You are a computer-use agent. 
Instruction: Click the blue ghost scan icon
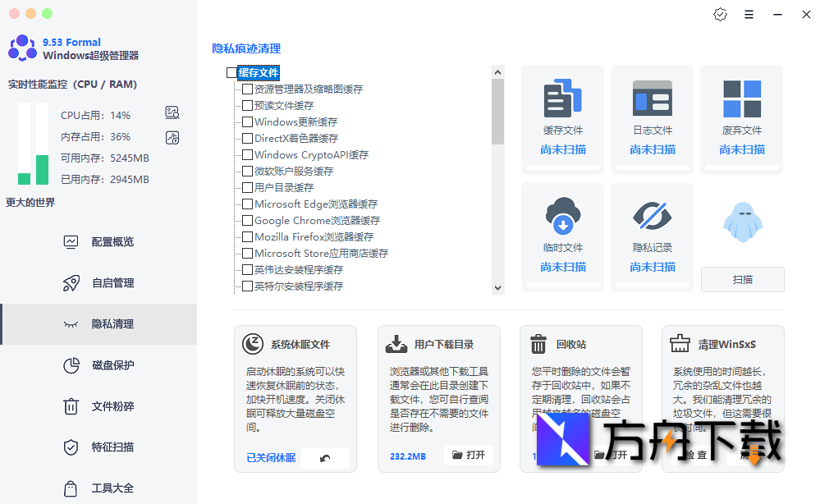point(741,220)
